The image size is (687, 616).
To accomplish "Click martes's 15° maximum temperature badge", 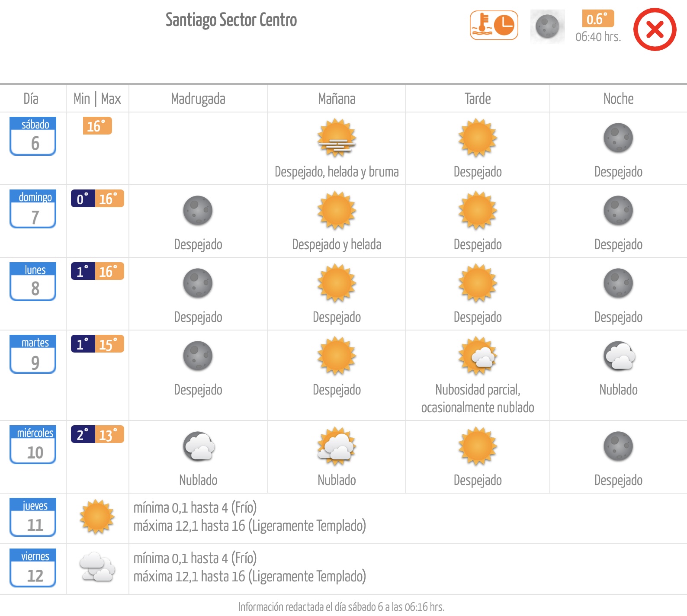I will pos(109,344).
